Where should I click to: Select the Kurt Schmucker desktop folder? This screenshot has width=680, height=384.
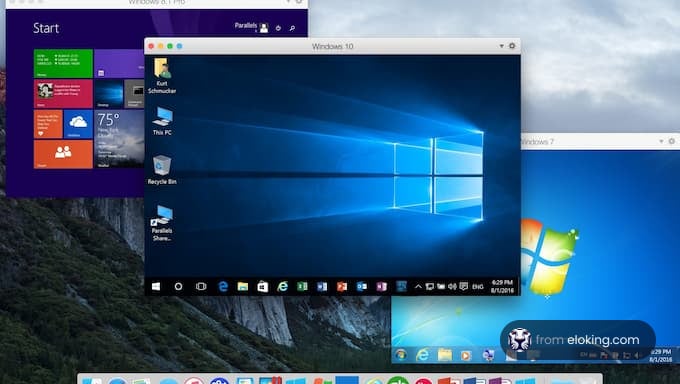(x=162, y=76)
